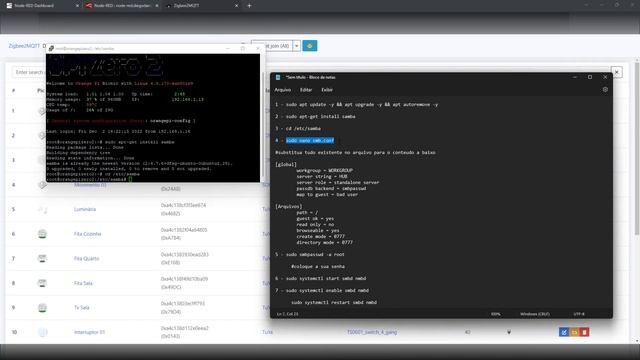This screenshot has height=360, width=640.
Task: Click the line and column indicator in Notepad
Action: point(287,314)
